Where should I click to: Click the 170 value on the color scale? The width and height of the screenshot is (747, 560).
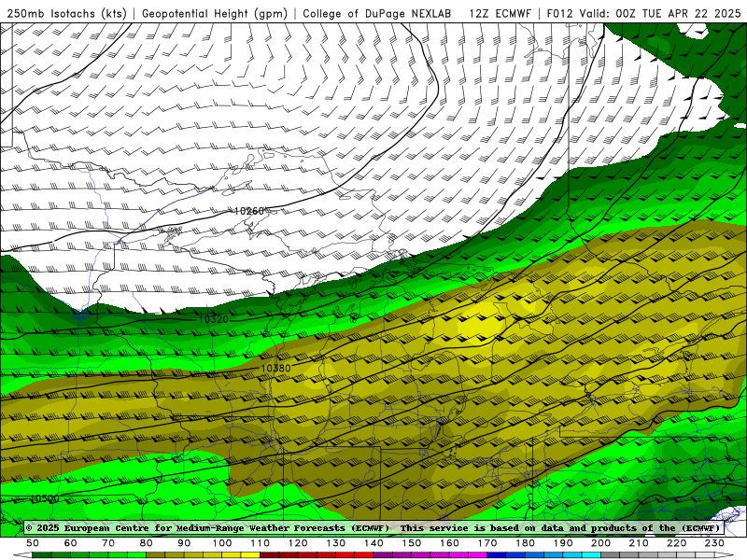point(487,543)
